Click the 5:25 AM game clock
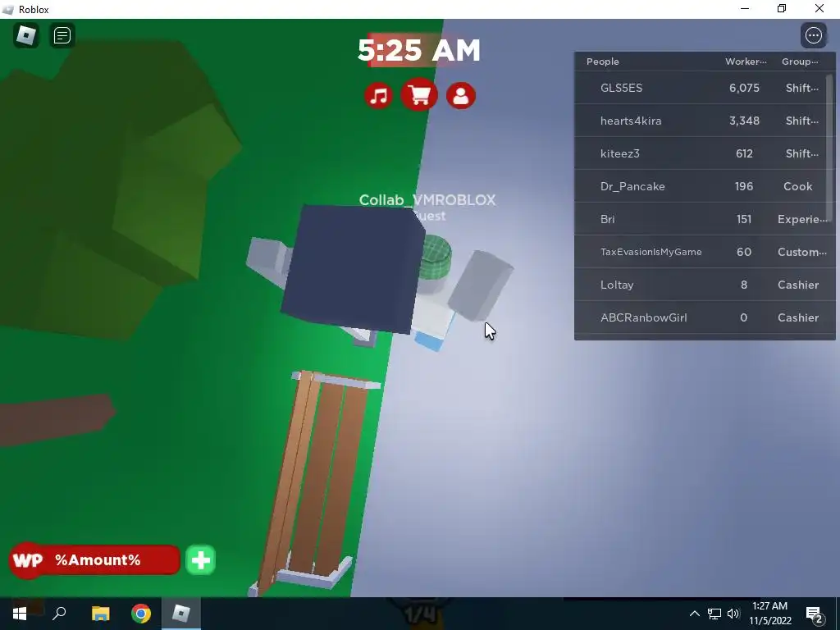The height and width of the screenshot is (630, 840). pyautogui.click(x=419, y=50)
